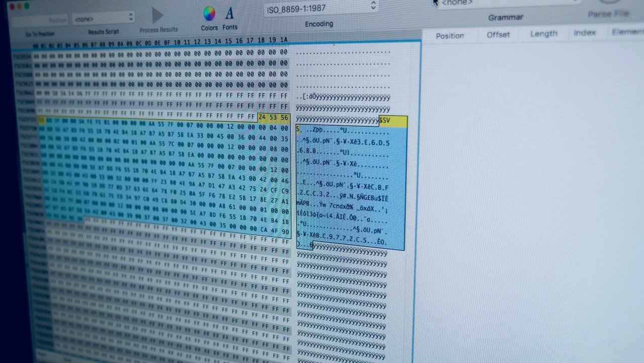
Task: Click hex byte 90 ending the blue selection
Action: tap(285, 232)
